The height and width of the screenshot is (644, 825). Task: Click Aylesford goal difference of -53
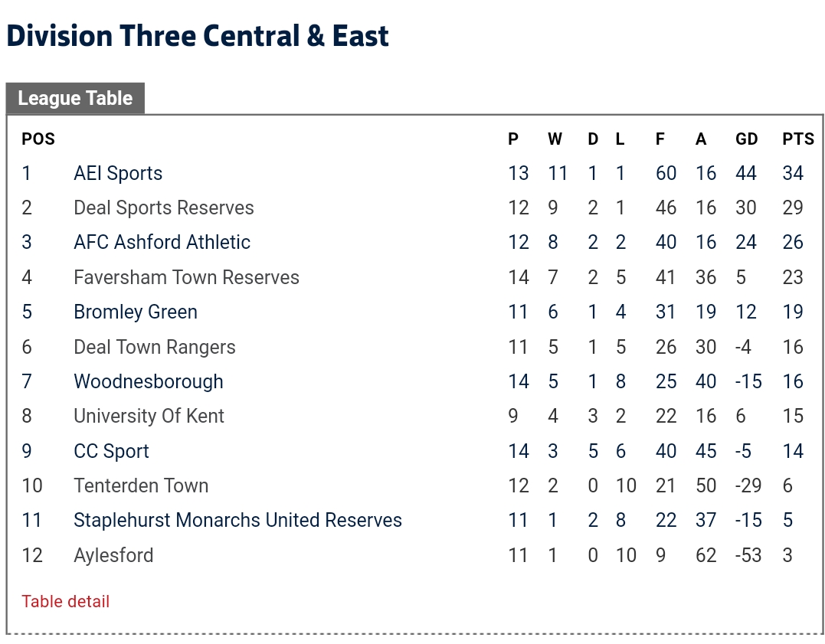(746, 555)
